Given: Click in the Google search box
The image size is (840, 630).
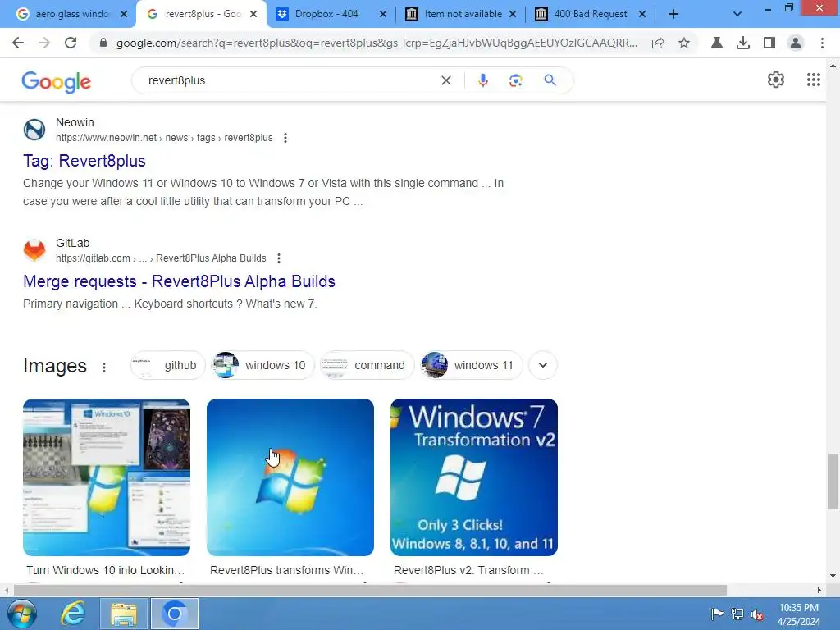Looking at the screenshot, I should [290, 80].
